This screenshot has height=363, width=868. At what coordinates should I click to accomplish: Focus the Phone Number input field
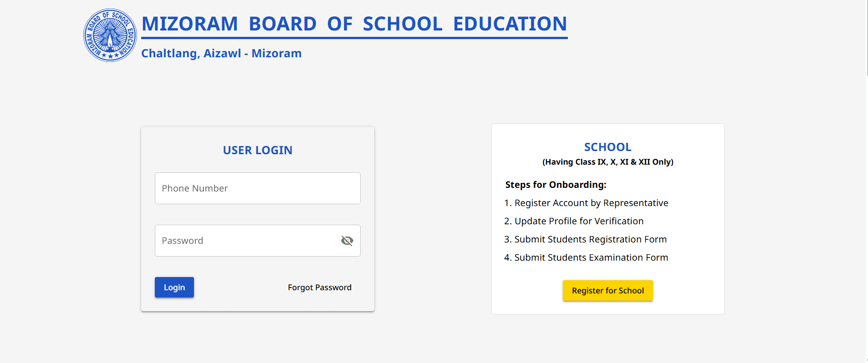[258, 188]
